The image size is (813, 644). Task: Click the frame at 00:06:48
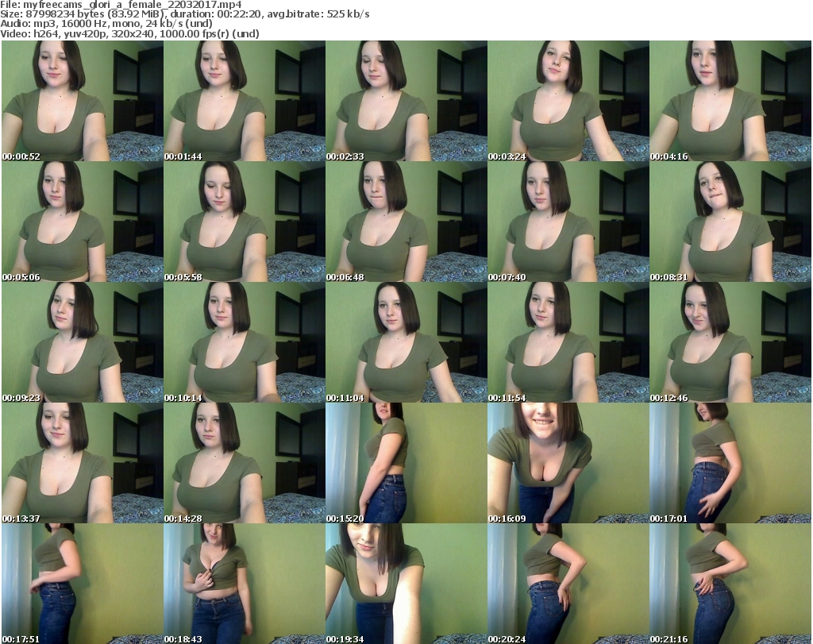[406, 222]
